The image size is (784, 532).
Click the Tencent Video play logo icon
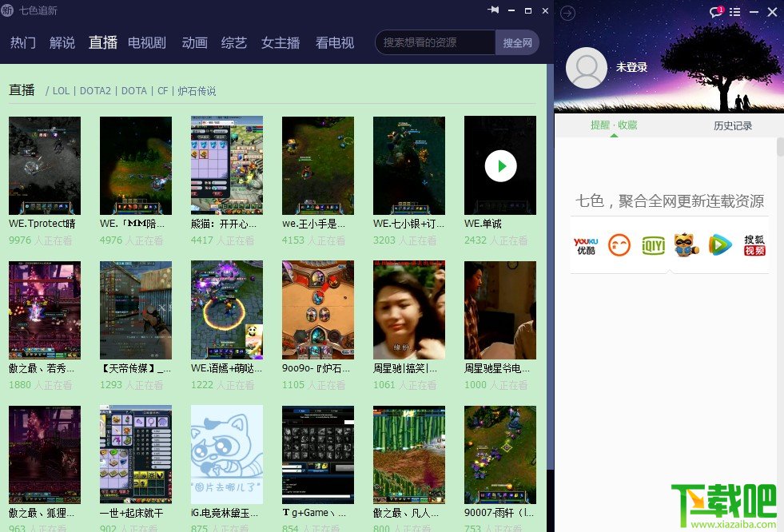point(719,246)
